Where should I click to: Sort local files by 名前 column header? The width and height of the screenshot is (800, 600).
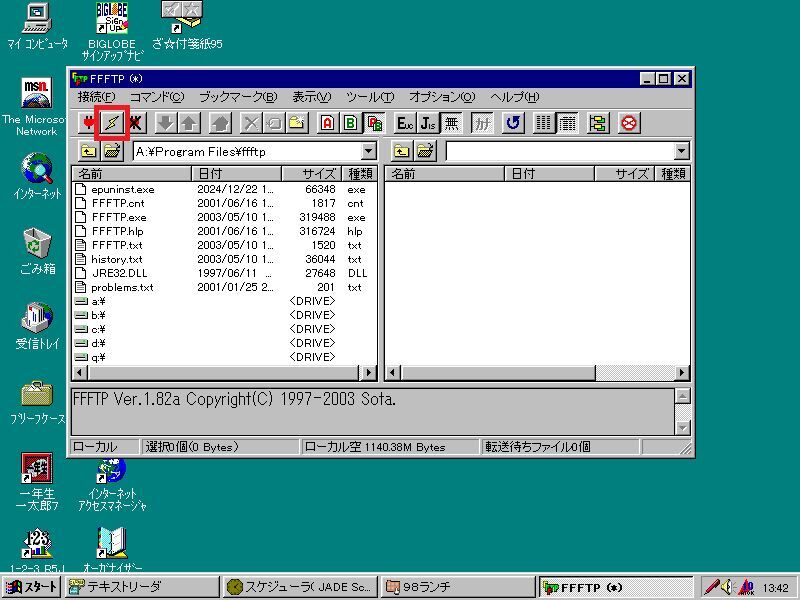coord(132,173)
